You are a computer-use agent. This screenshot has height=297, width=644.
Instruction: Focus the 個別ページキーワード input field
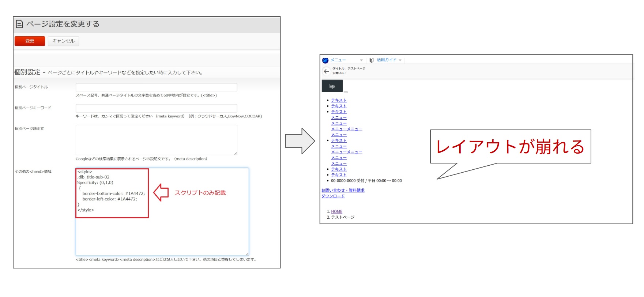coord(157,108)
